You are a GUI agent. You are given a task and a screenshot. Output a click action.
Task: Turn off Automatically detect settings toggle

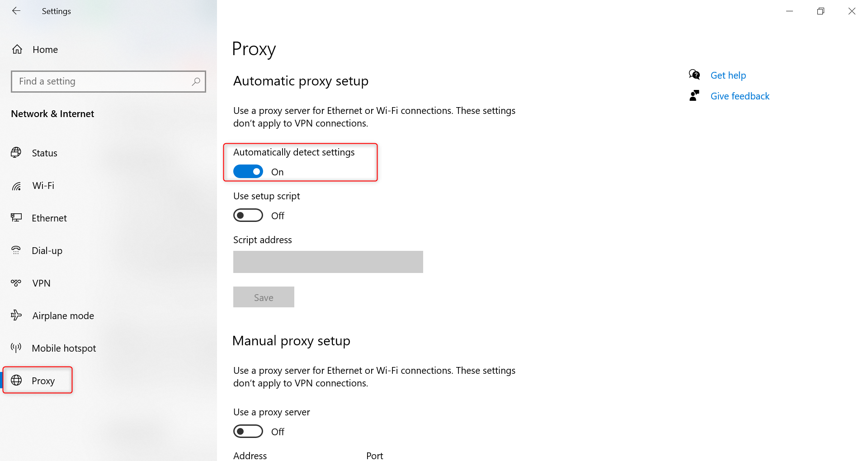(248, 172)
